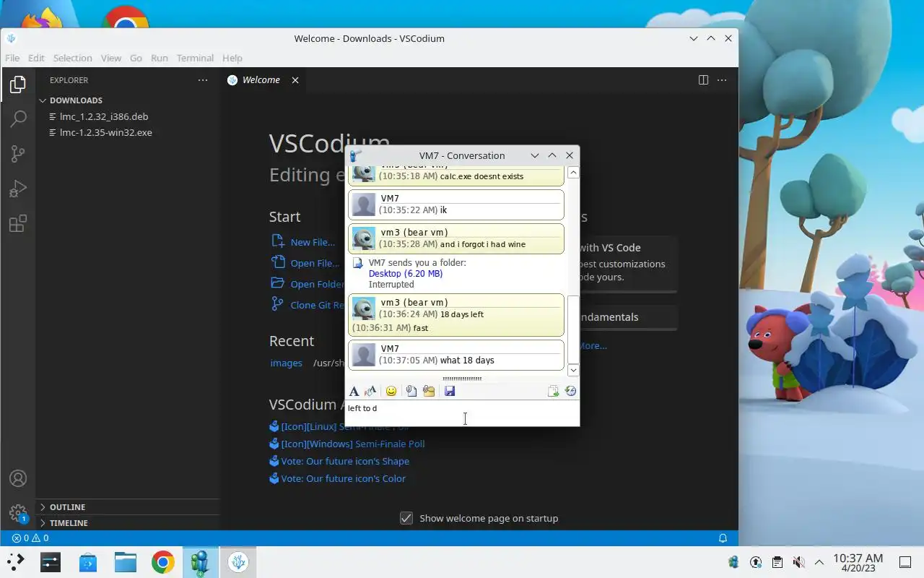
Task: Open the Terminal menu
Action: (195, 58)
